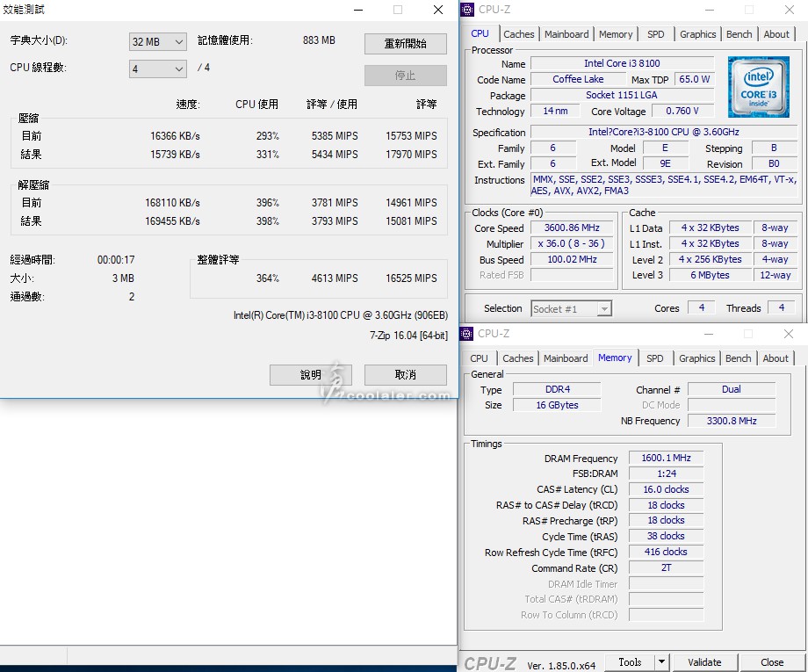Open SPD tab in the lower CPU-Z window
Image resolution: width=808 pixels, height=672 pixels.
coord(655,358)
